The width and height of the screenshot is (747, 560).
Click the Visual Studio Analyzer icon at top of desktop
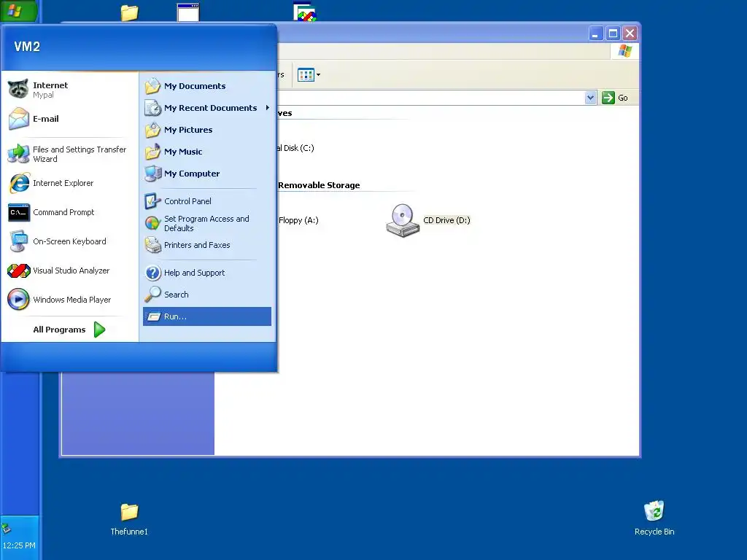click(x=305, y=12)
